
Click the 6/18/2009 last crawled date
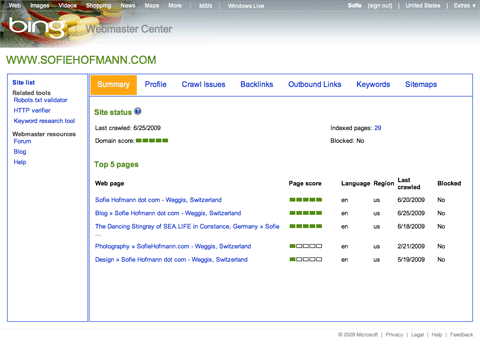coord(411,227)
